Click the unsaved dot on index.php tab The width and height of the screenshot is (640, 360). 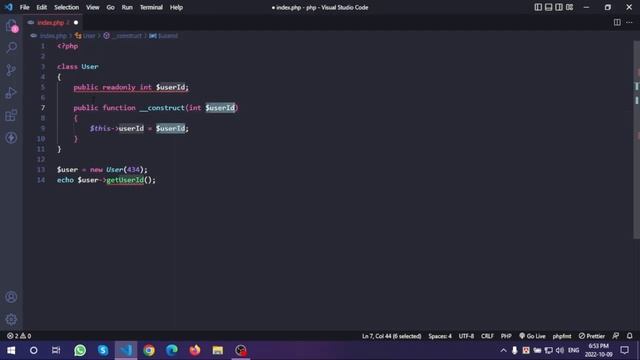76,22
